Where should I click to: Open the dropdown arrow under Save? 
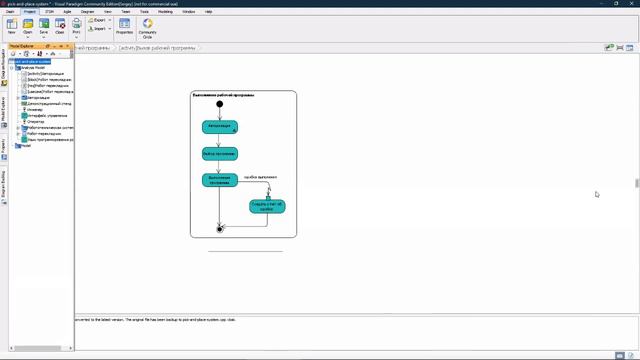pyautogui.click(x=44, y=37)
